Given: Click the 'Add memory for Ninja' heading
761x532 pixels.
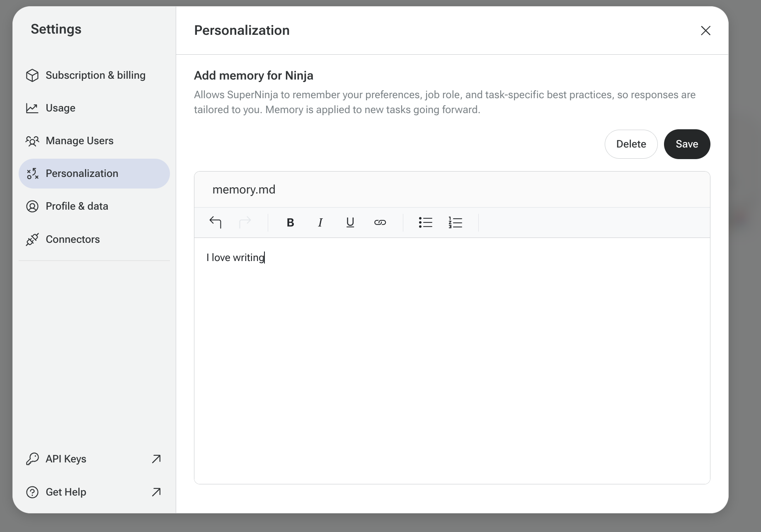Looking at the screenshot, I should pyautogui.click(x=254, y=76).
